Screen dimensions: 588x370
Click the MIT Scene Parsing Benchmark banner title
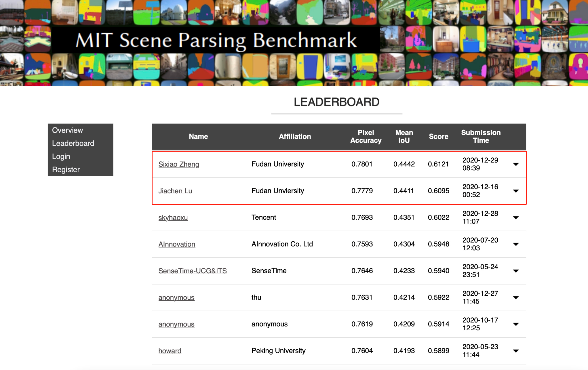pos(216,40)
